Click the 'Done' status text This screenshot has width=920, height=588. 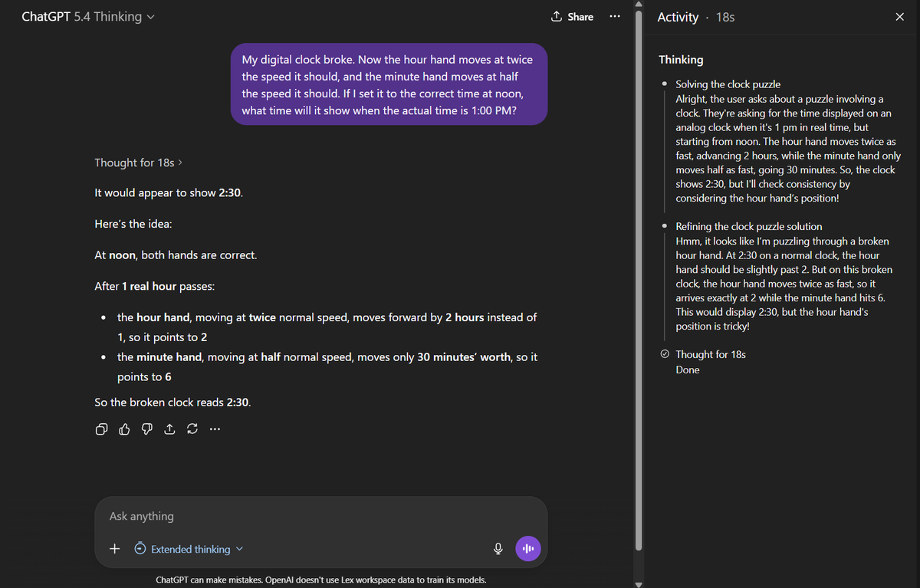[688, 370]
